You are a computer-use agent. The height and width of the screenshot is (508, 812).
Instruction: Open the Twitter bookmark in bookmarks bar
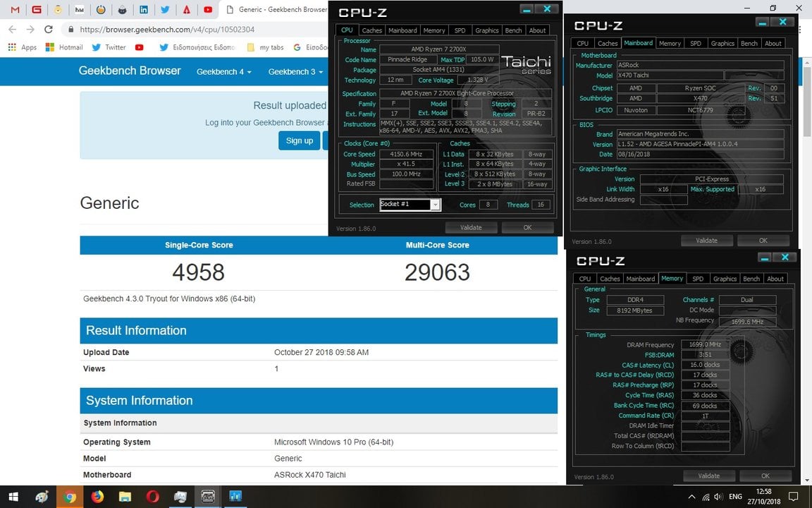pyautogui.click(x=109, y=47)
